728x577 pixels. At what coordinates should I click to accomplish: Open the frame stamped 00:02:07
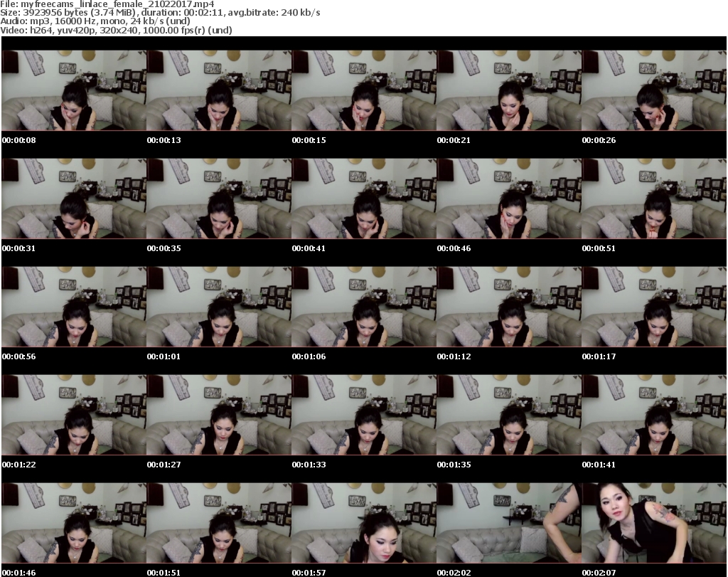(654, 523)
